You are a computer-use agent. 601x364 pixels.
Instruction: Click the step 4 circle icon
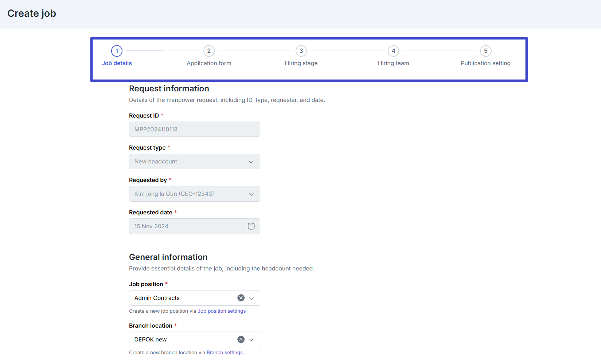point(393,51)
